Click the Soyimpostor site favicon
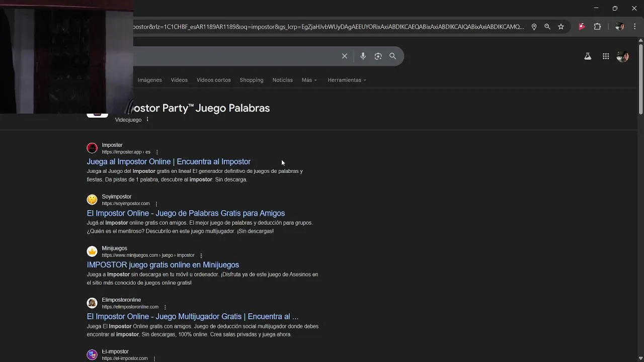Viewport: 644px width, 362px height. pos(92,200)
